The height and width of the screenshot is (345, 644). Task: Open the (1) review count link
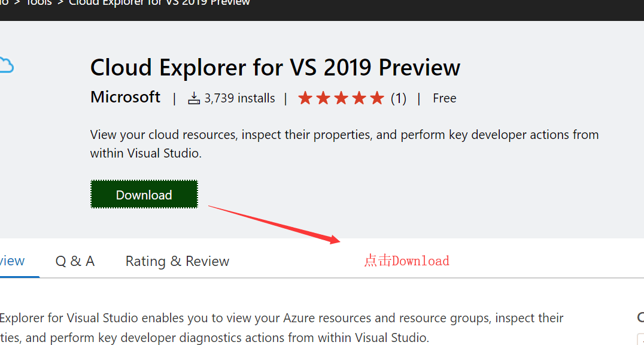[399, 98]
